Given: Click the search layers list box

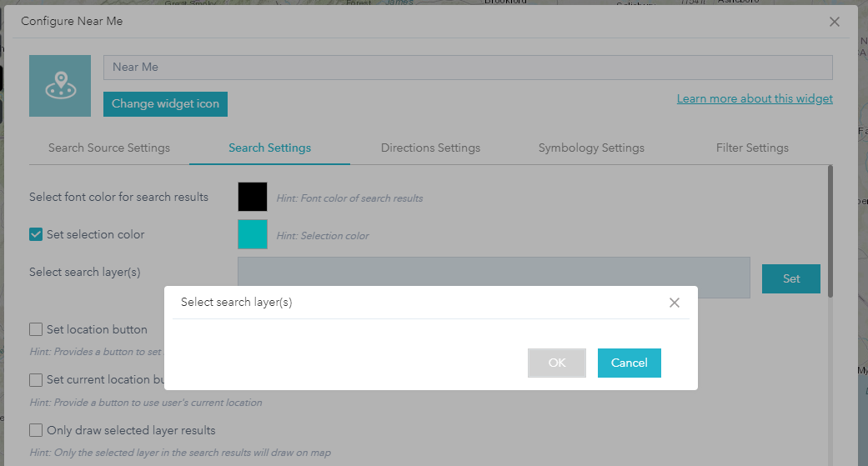Looking at the screenshot, I should tap(494, 271).
